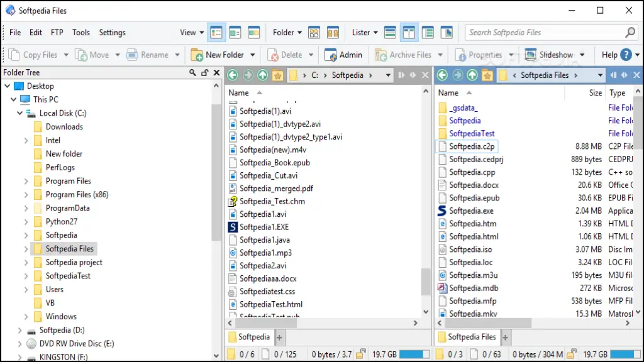Click right pane Up folder icon

coord(472,75)
